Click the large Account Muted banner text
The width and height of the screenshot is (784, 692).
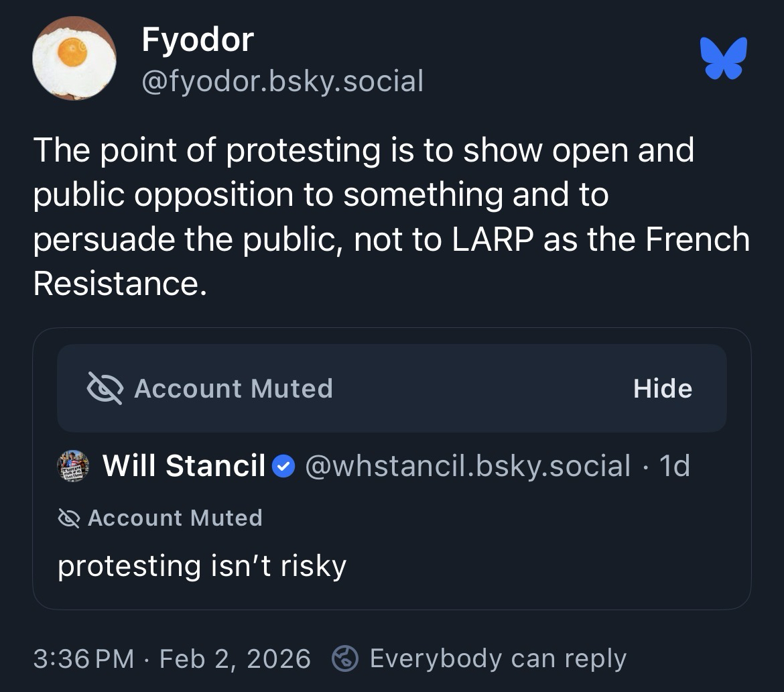coord(233,389)
